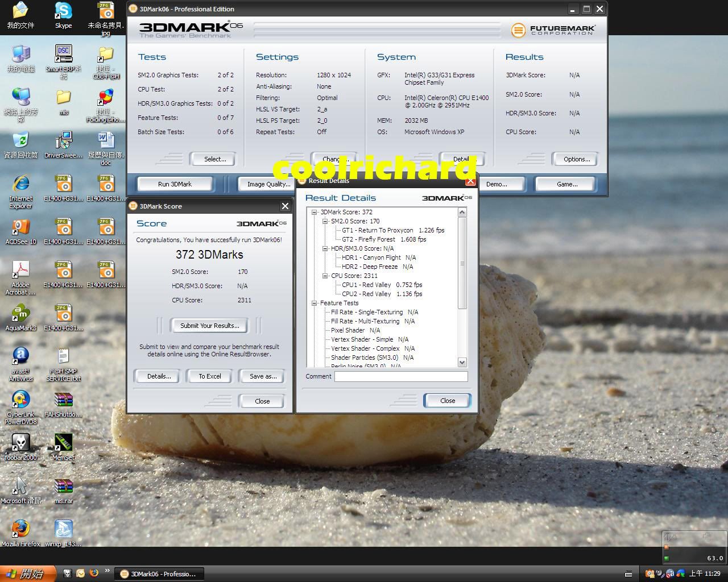Open the mis folder on desktop

click(63, 102)
